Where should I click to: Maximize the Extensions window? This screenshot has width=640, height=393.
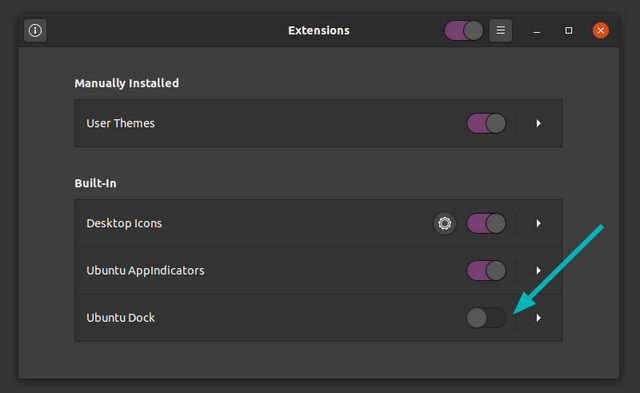point(568,31)
